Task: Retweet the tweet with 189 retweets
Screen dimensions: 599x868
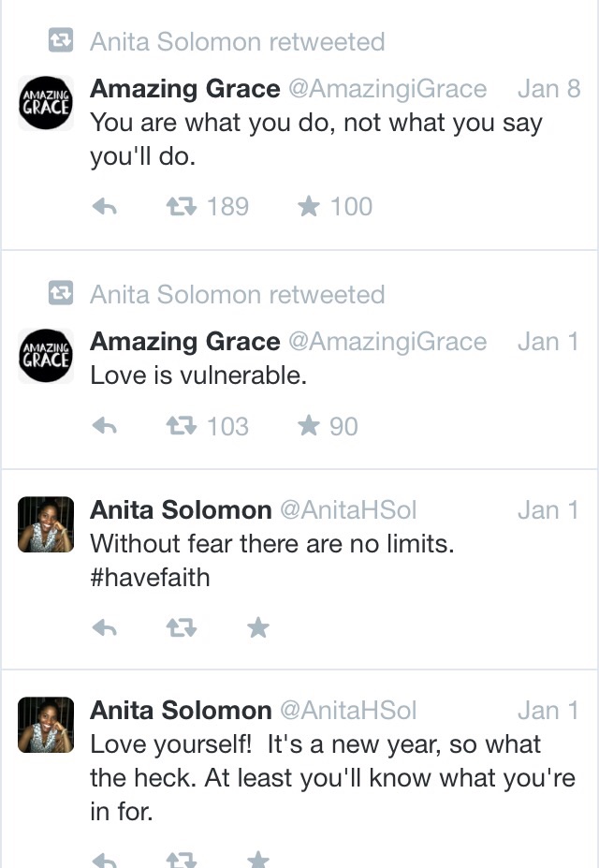Action: pos(182,207)
